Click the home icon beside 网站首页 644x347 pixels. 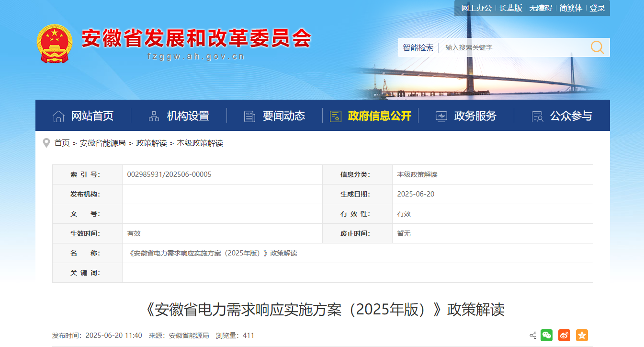(x=58, y=116)
